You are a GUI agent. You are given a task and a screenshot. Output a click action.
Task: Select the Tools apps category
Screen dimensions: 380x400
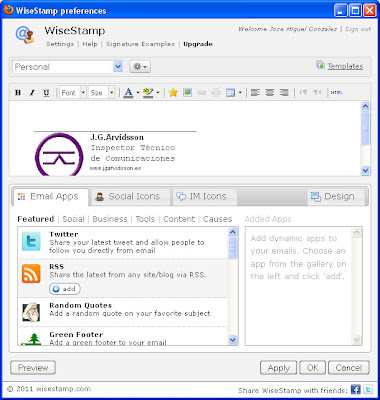click(145, 219)
